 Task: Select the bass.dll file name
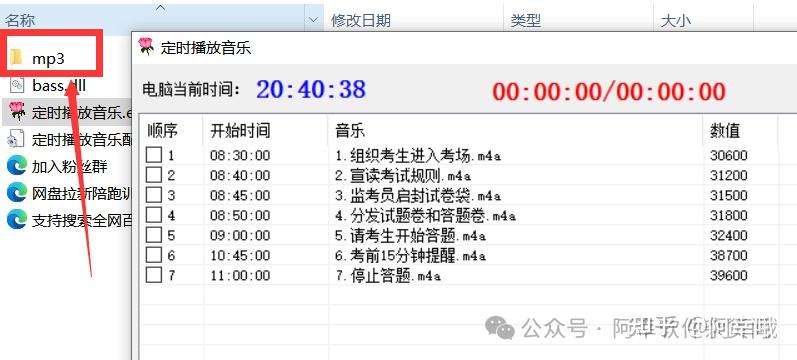point(59,85)
